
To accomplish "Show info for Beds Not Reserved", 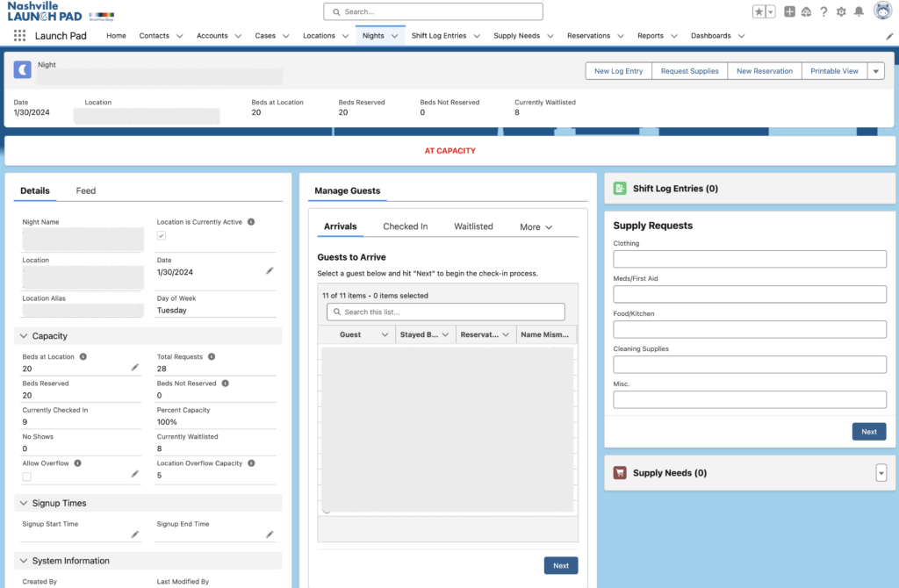I will click(x=226, y=384).
